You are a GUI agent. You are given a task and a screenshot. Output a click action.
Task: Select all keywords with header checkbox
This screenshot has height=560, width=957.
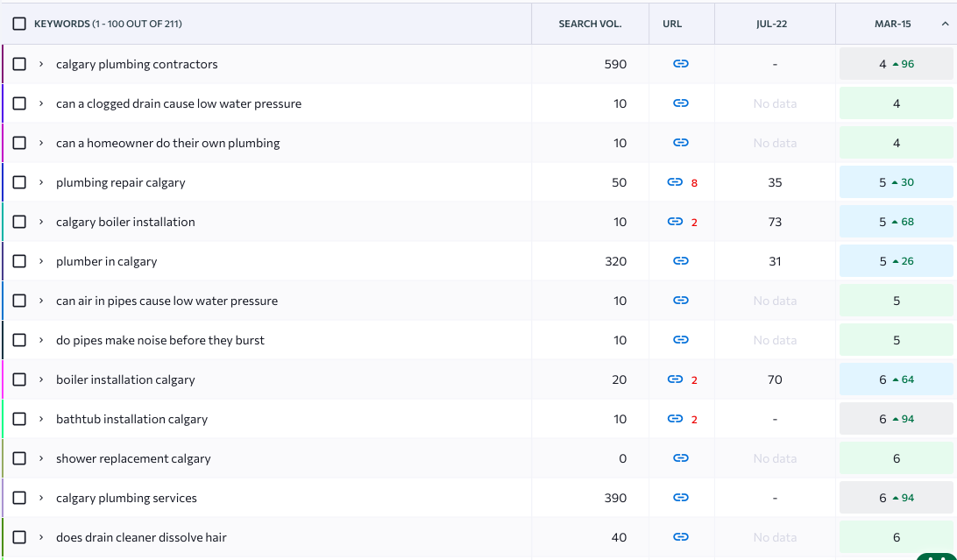pos(19,24)
